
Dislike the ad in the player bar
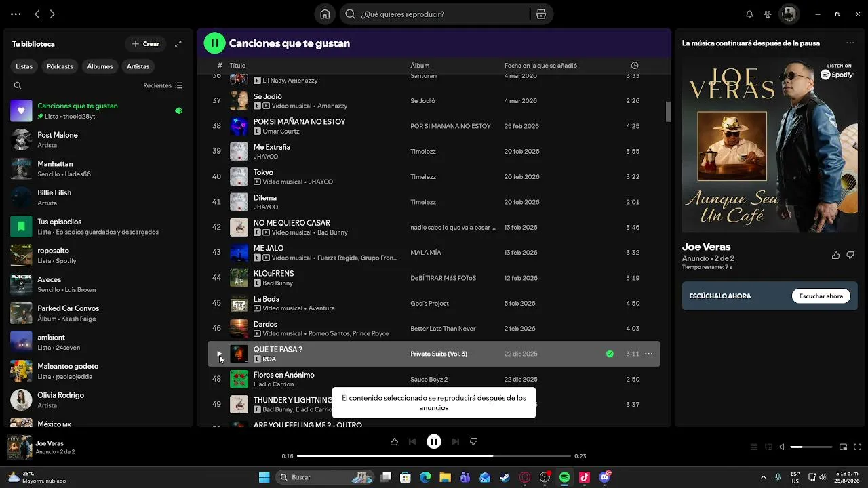pos(474,442)
